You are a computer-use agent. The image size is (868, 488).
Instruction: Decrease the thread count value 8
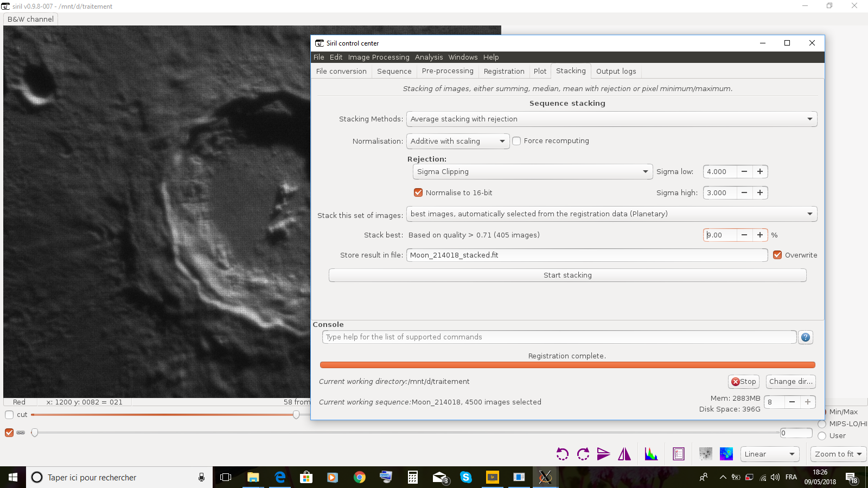click(x=792, y=402)
